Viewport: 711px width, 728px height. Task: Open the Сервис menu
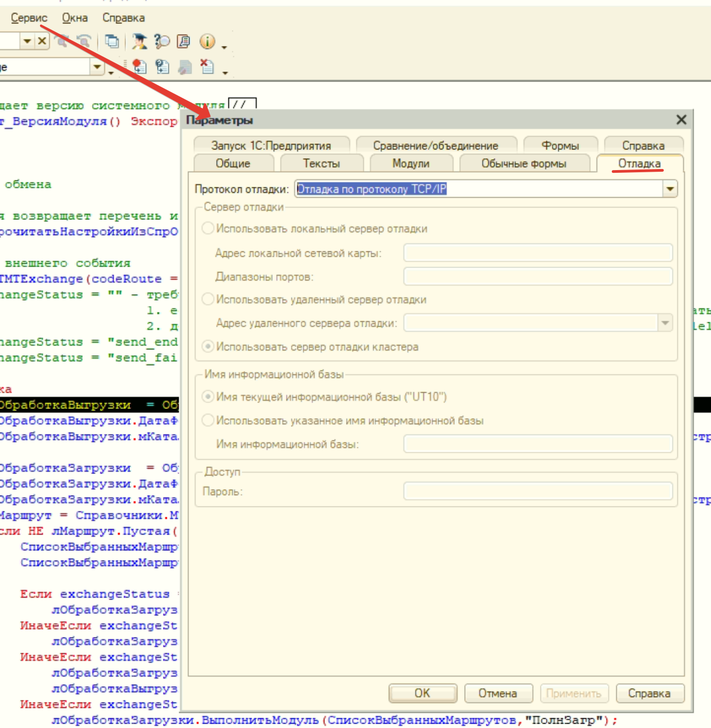[x=29, y=18]
